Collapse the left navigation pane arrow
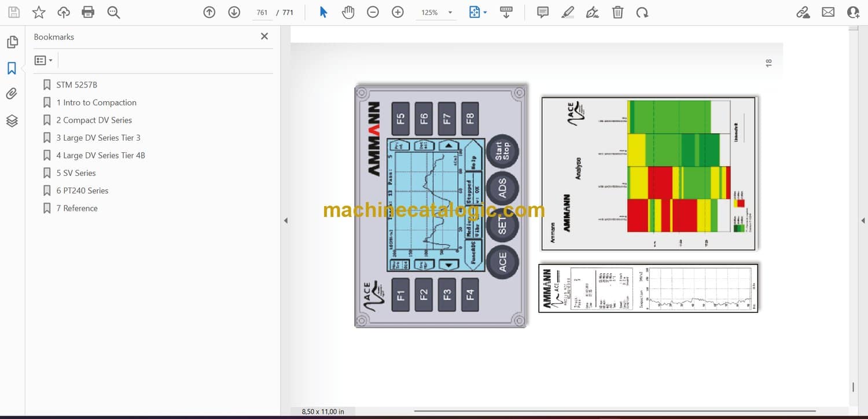 pos(285,220)
